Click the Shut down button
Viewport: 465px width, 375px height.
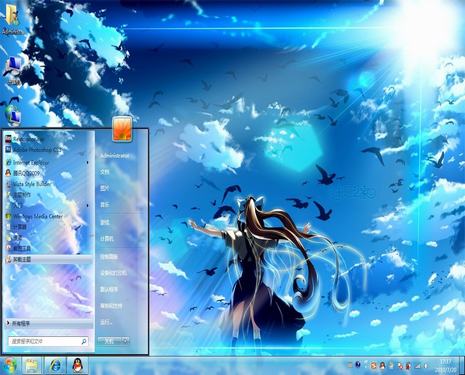[110, 341]
